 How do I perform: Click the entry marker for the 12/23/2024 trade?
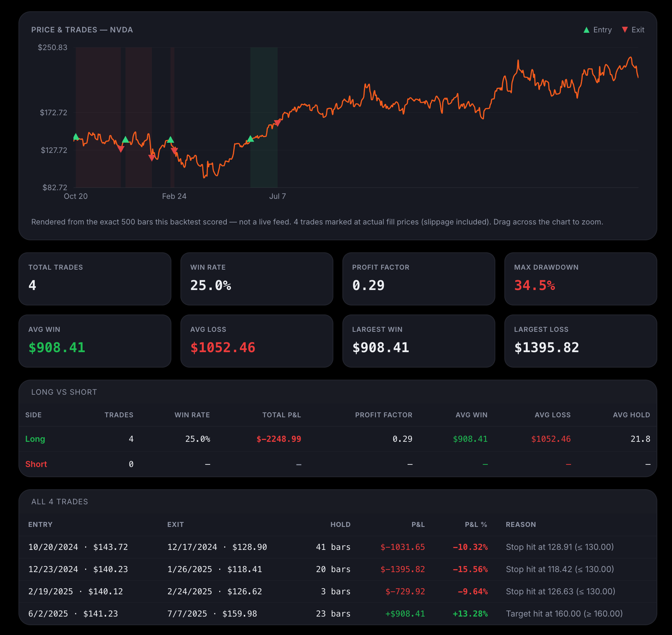pos(125,140)
